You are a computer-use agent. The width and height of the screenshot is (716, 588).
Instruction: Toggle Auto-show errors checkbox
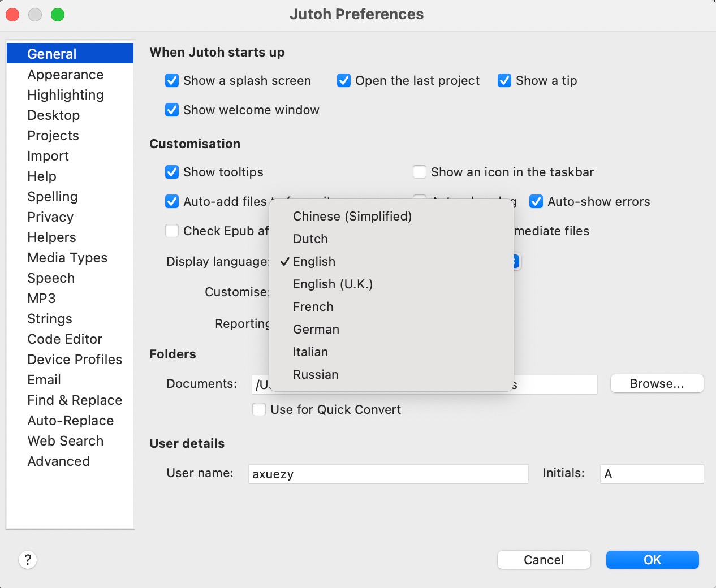[536, 202]
